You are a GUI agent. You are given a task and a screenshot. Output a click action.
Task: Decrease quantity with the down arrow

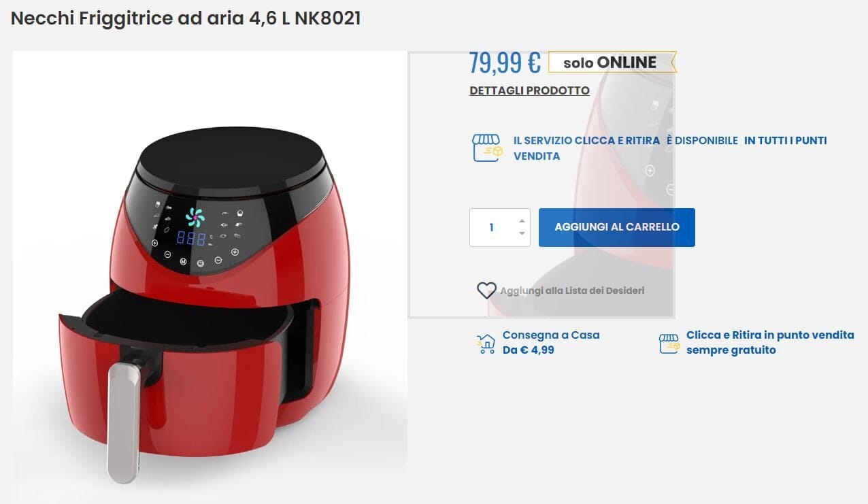click(x=522, y=233)
